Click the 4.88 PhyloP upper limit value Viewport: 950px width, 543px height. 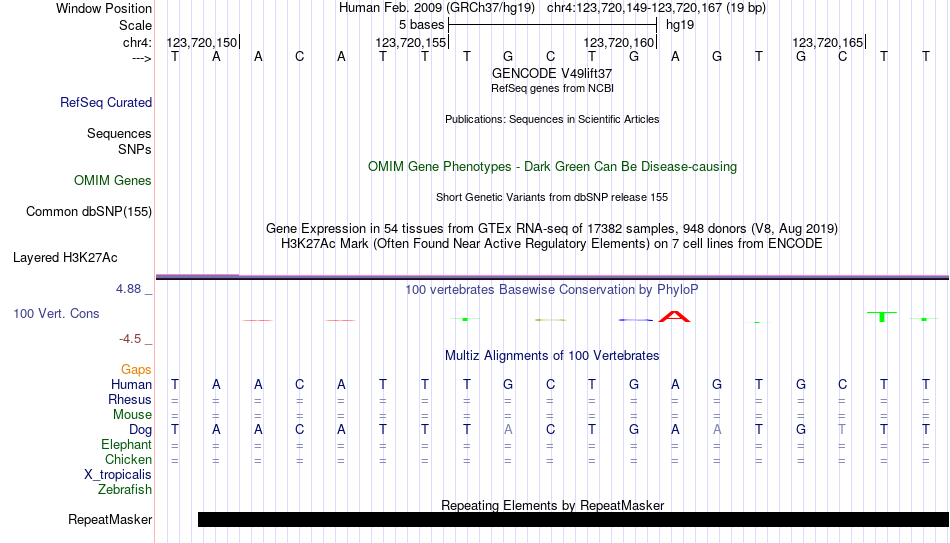(128, 289)
